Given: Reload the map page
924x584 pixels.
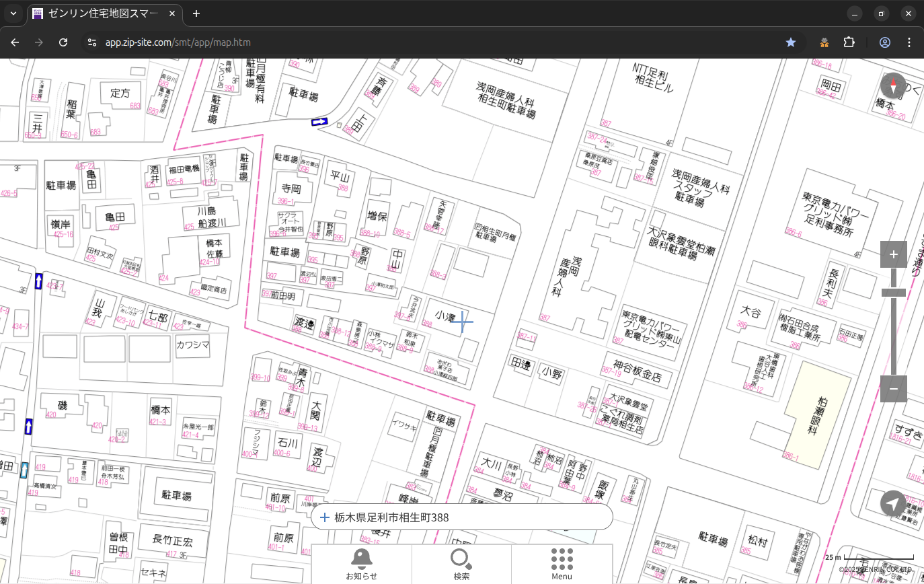Looking at the screenshot, I should coord(63,42).
